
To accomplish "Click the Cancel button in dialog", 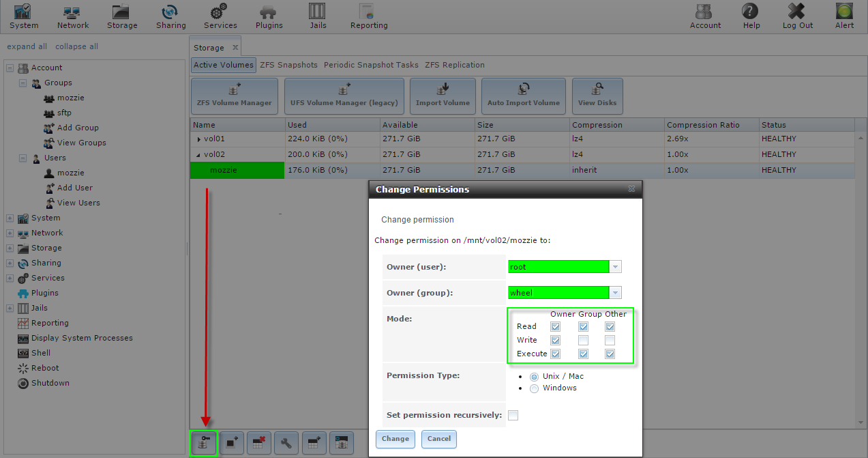I will click(439, 439).
